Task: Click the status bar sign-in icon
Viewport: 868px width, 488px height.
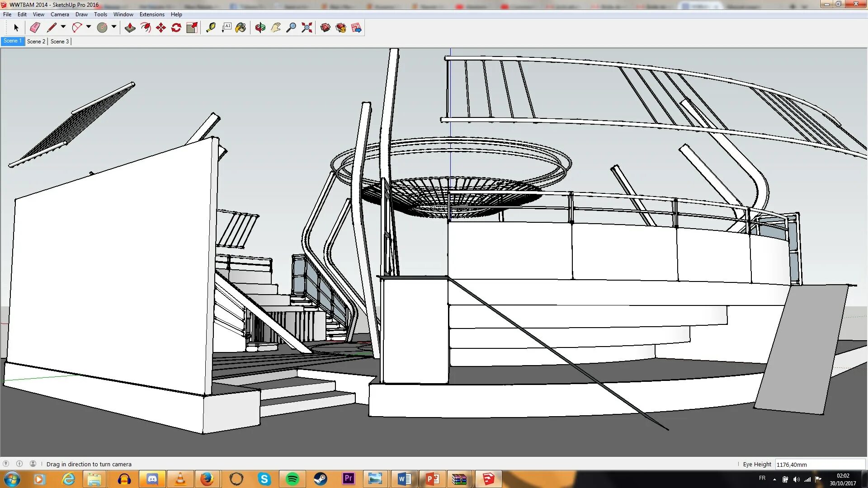Action: pos(33,464)
